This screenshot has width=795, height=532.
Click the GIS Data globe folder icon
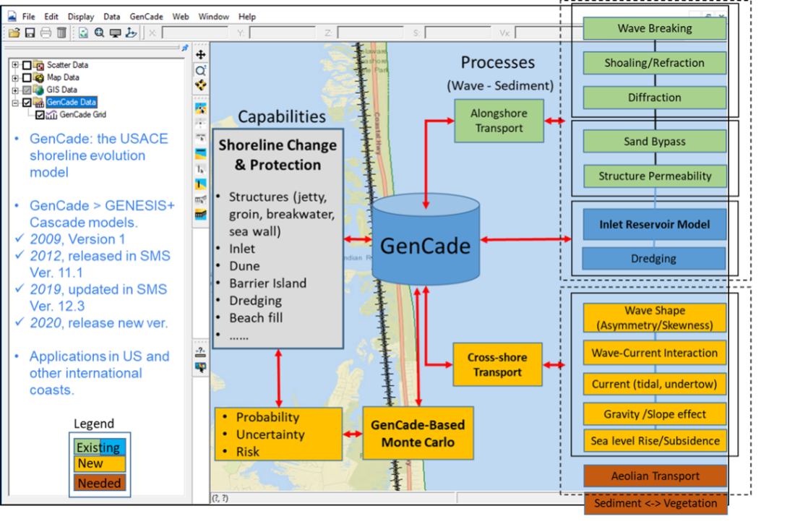point(40,90)
